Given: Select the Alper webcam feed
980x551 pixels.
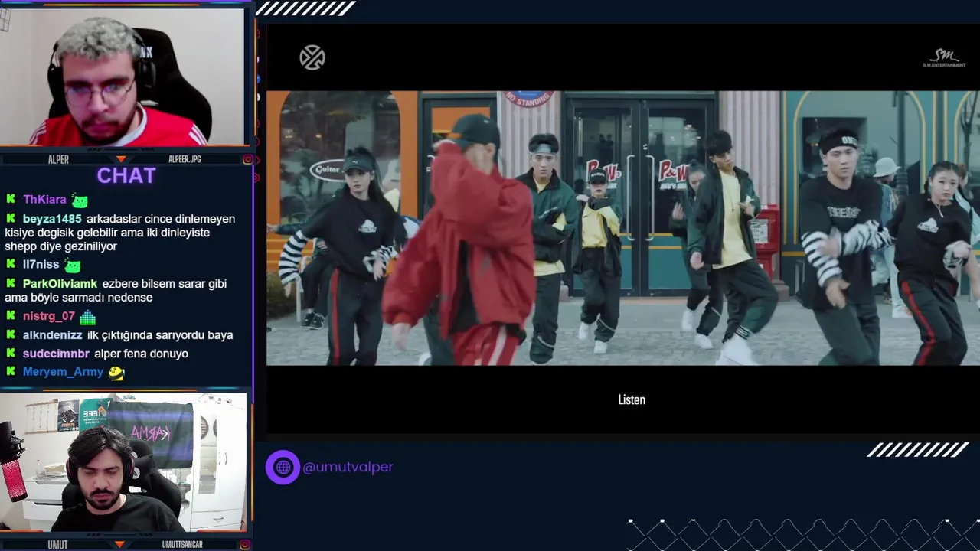Looking at the screenshot, I should (x=124, y=77).
